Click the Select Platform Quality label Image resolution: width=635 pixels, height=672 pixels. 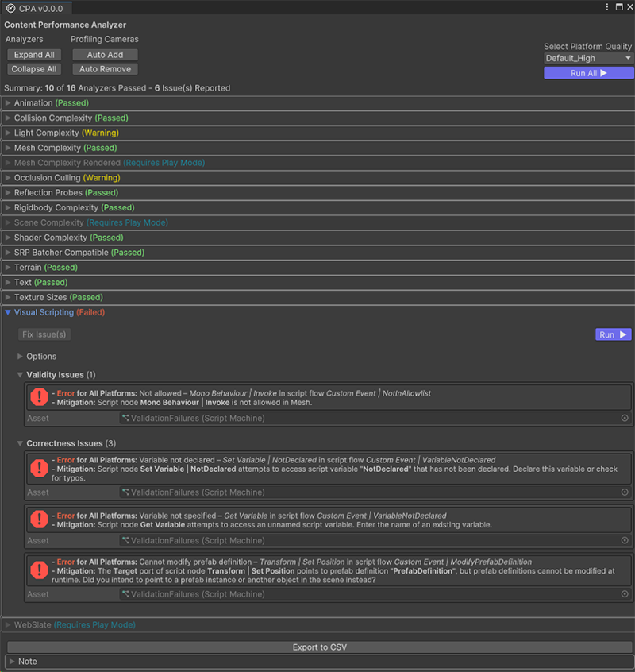click(x=587, y=46)
